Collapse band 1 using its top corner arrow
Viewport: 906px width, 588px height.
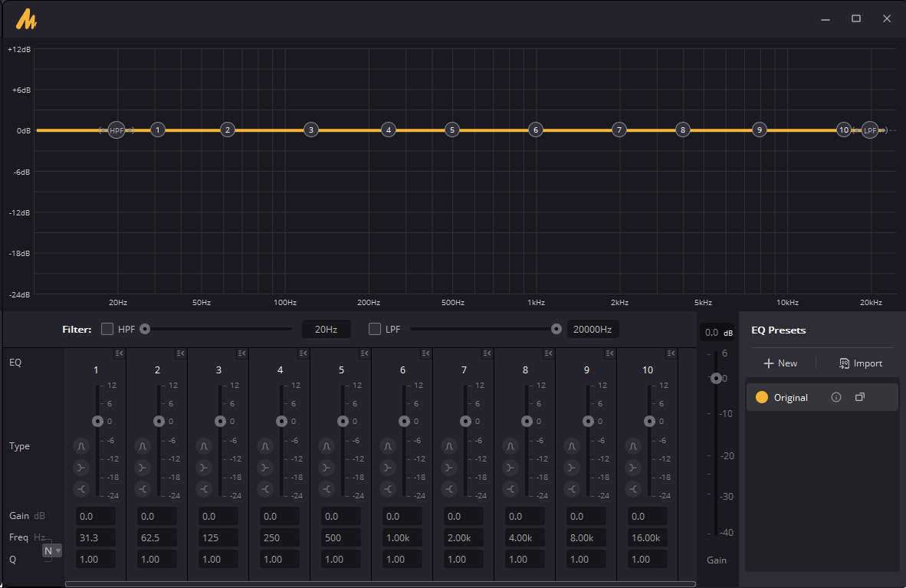click(x=119, y=353)
